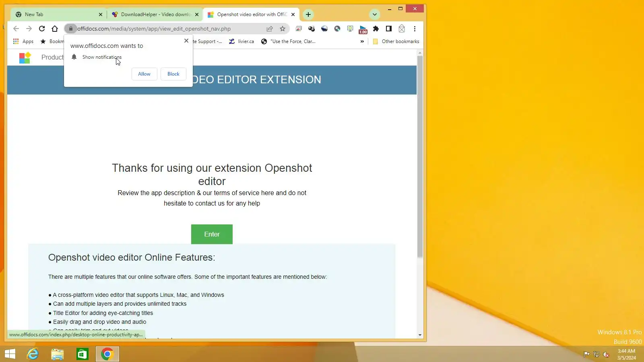The height and width of the screenshot is (362, 644).
Task: Click the OffiDocs logo
Action: click(25, 58)
